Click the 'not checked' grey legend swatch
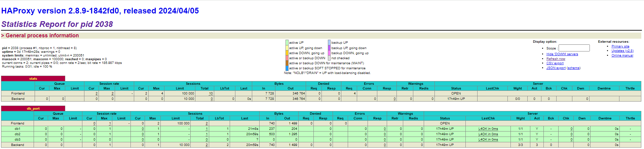The width and height of the screenshot is (644, 149). (329, 58)
